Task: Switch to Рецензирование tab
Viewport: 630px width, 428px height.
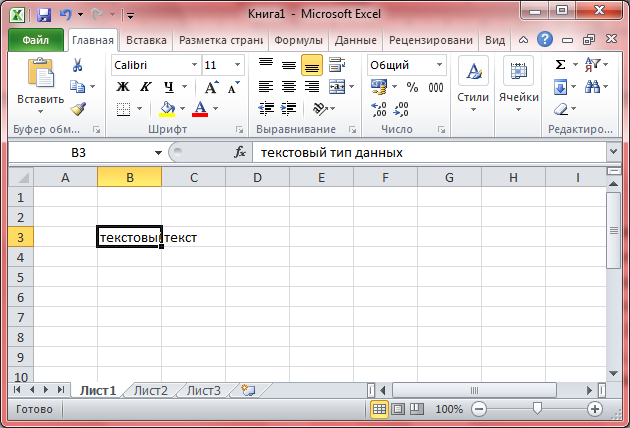Action: click(431, 40)
